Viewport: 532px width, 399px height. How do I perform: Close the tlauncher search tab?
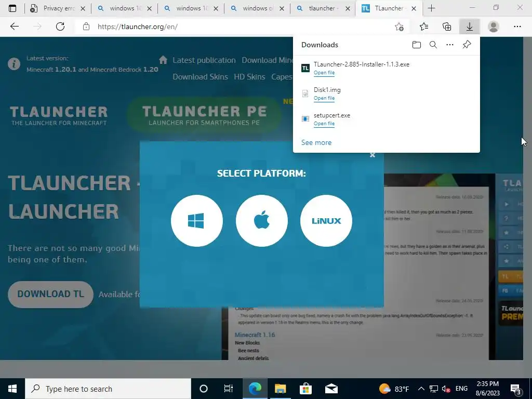pos(348,9)
